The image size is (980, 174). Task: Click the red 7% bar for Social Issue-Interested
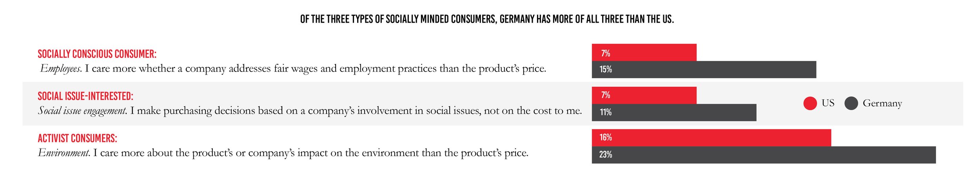651,95
